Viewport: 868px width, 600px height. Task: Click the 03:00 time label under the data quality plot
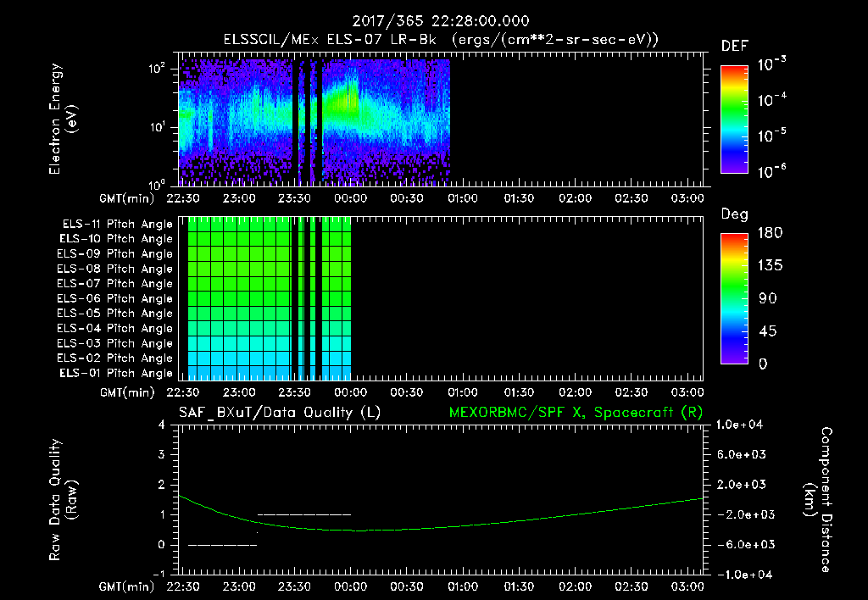(687, 586)
